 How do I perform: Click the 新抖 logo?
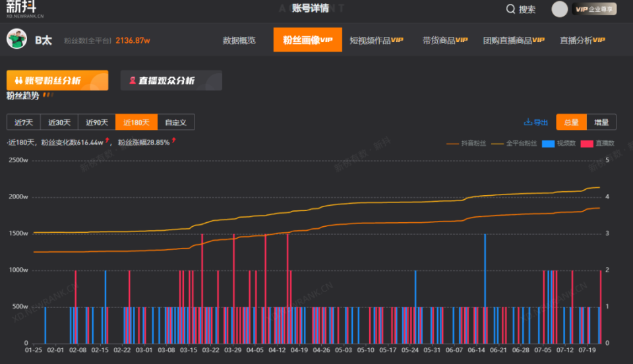[25, 9]
